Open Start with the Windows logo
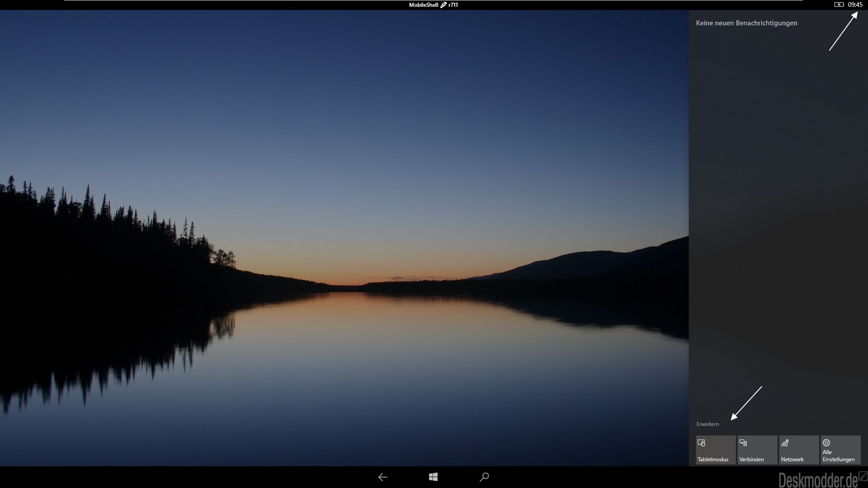 433,477
